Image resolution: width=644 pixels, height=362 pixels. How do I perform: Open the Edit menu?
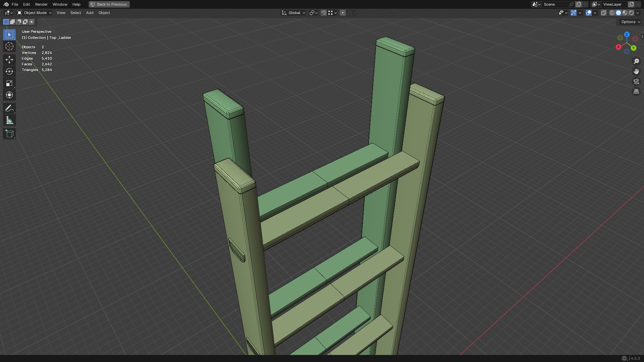[26, 4]
